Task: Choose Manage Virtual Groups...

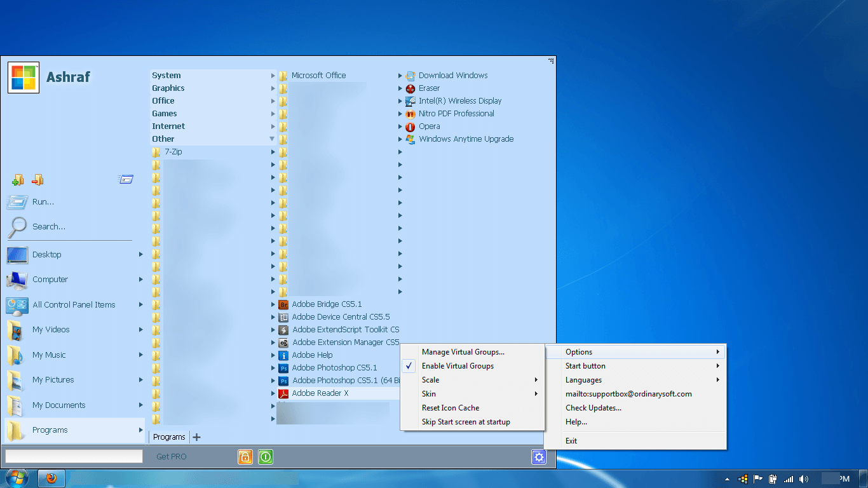Action: pyautogui.click(x=473, y=352)
